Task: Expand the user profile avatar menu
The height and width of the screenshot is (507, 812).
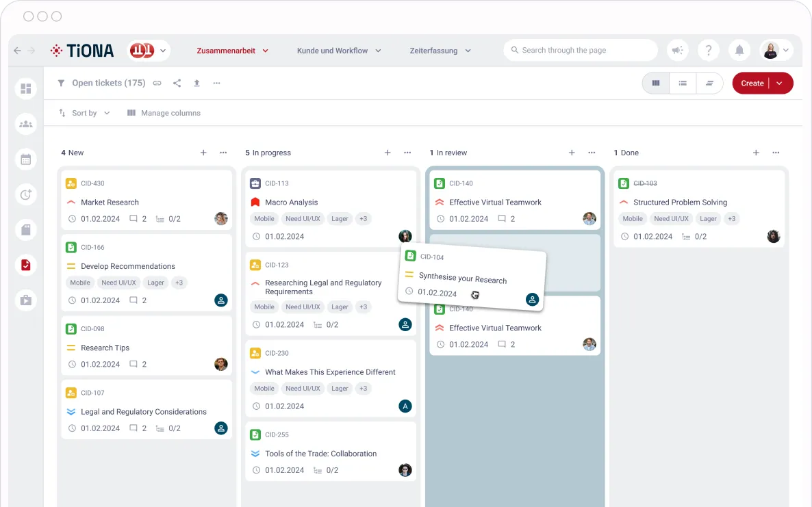Action: [x=776, y=51]
